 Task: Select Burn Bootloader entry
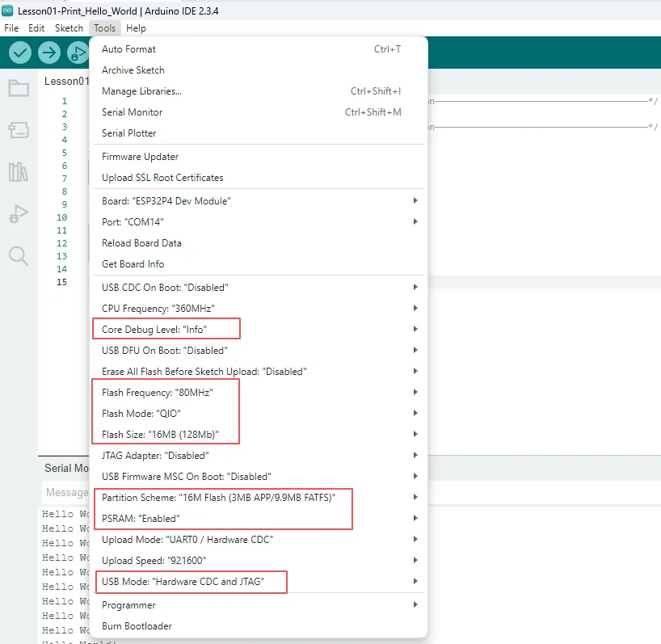258,626
